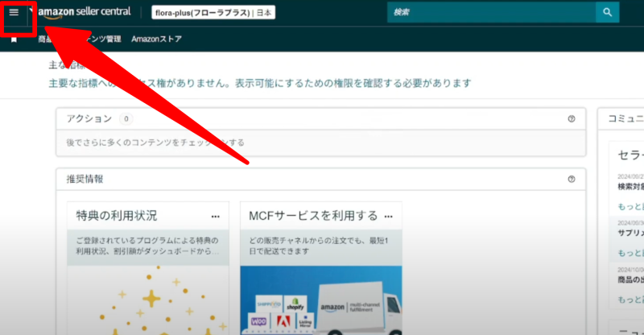Open ンツ管理 item in navigation bar

tap(102, 39)
